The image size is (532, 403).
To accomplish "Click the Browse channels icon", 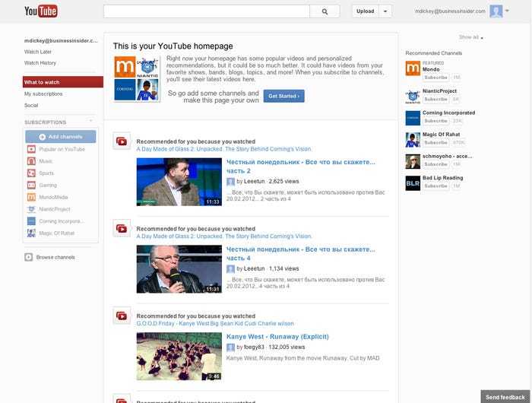I will click(29, 257).
